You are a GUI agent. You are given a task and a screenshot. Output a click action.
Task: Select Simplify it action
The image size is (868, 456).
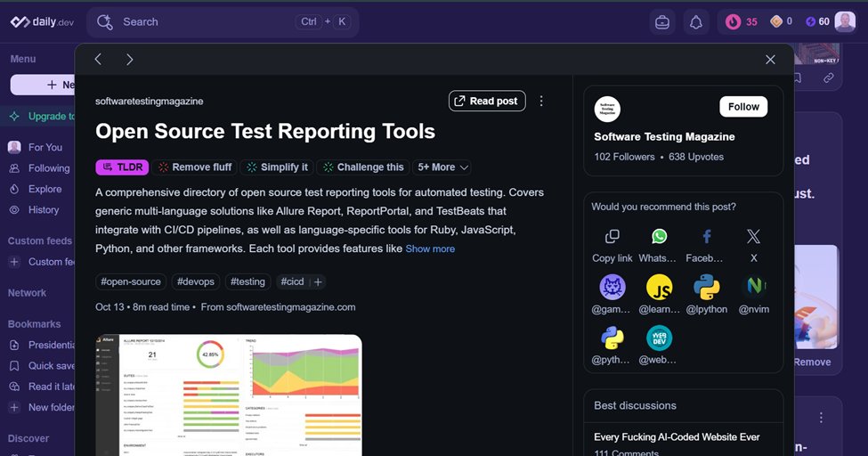[277, 167]
